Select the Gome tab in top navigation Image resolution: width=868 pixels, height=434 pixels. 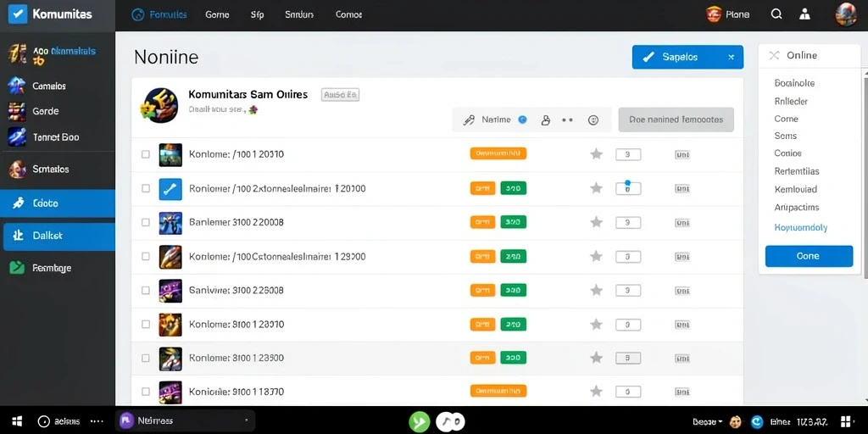[x=217, y=15]
